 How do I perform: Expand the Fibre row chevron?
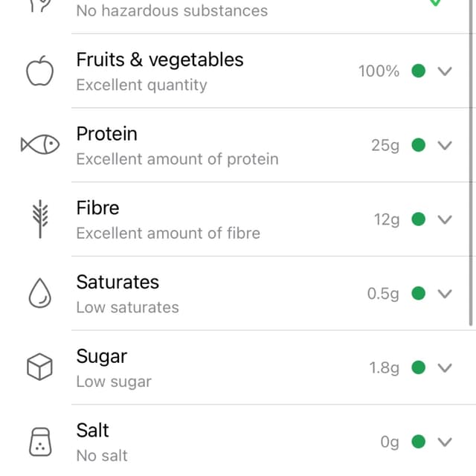click(x=445, y=219)
